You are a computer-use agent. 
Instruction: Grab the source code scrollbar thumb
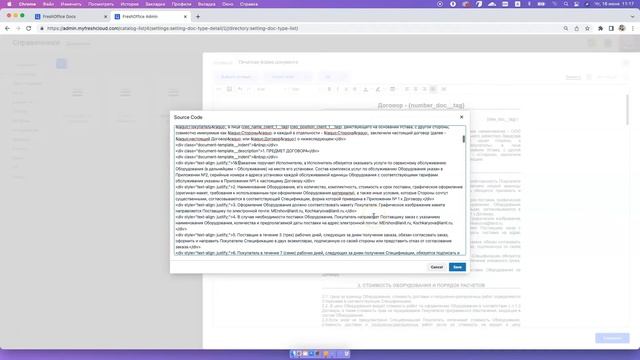click(x=464, y=139)
